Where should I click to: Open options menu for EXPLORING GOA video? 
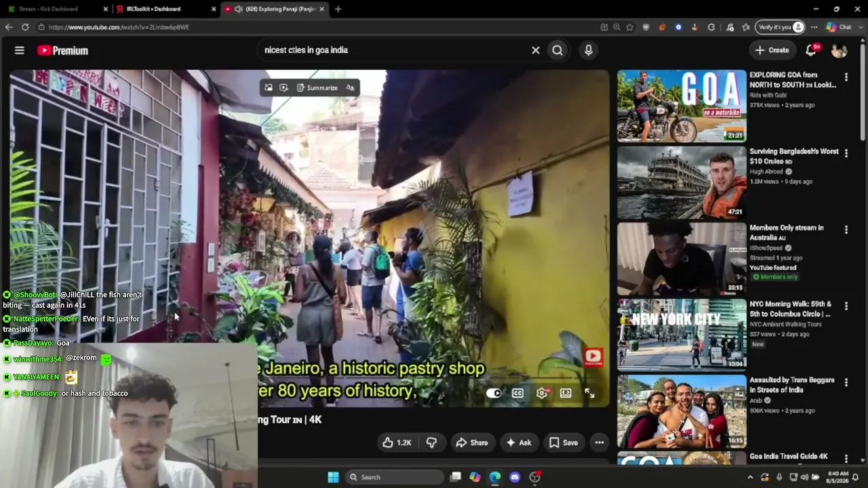[x=846, y=77]
